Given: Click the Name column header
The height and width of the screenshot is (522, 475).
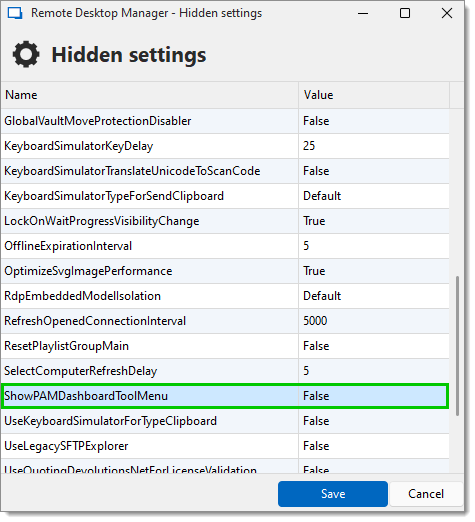Looking at the screenshot, I should coord(150,95).
